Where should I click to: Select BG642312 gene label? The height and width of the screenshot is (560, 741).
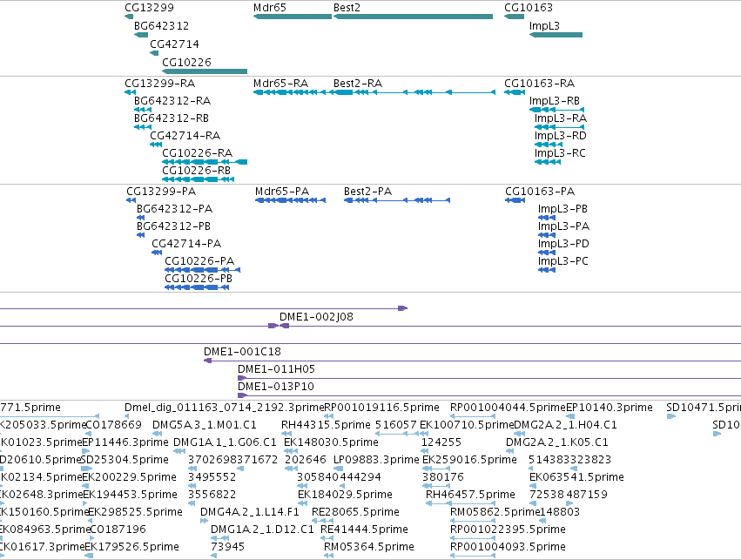pos(162,25)
